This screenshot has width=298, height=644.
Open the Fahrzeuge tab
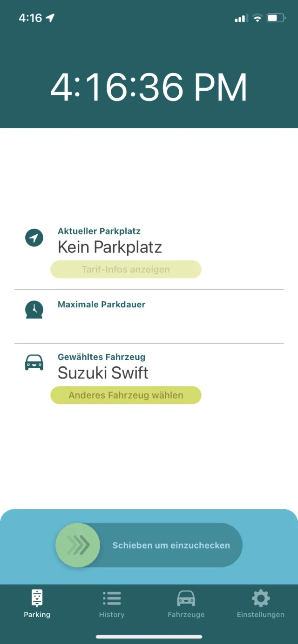(186, 604)
